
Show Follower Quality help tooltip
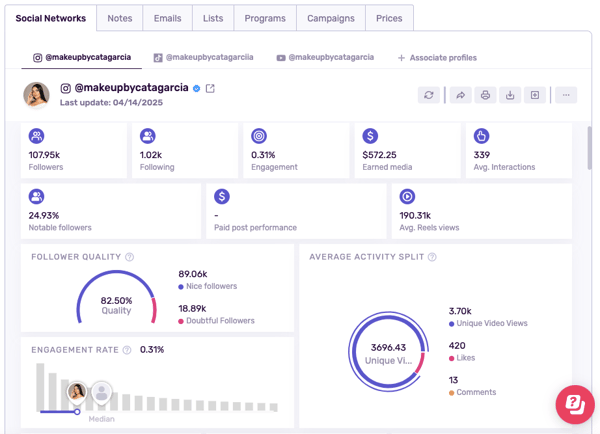pyautogui.click(x=130, y=257)
